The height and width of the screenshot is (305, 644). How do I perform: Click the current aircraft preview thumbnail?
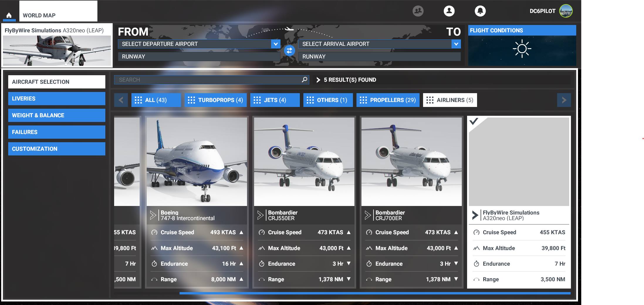tap(57, 51)
